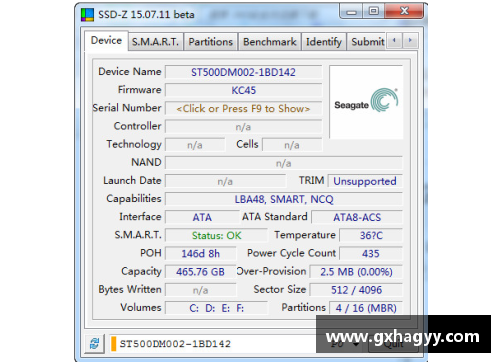This screenshot has width=500, height=362.
Task: Click the refresh icon button at bottom left
Action: point(94,343)
